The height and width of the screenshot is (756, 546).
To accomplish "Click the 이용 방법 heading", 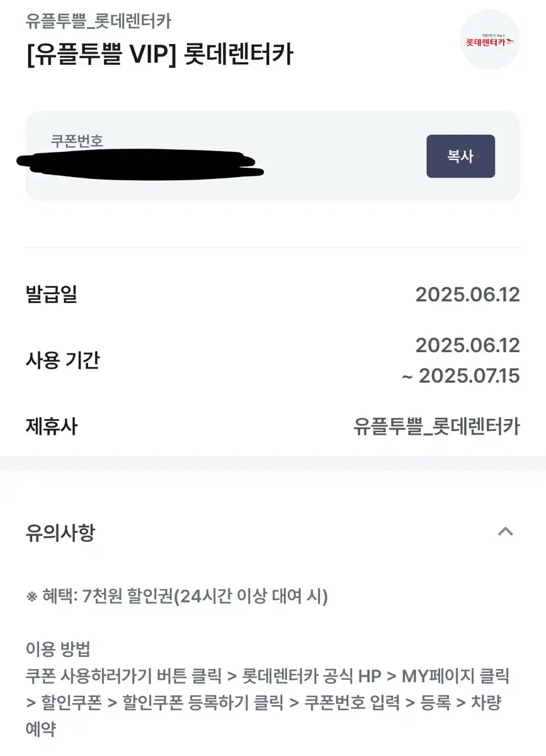I will click(x=59, y=649).
